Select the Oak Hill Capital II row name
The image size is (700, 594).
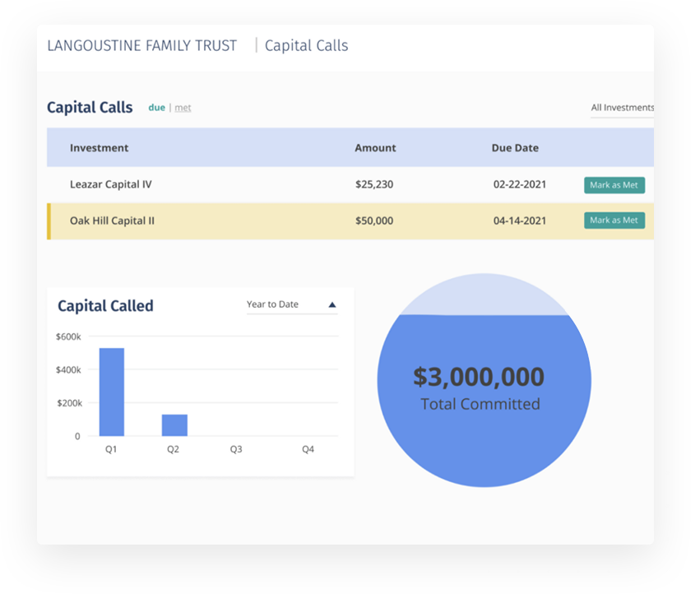pyautogui.click(x=112, y=220)
